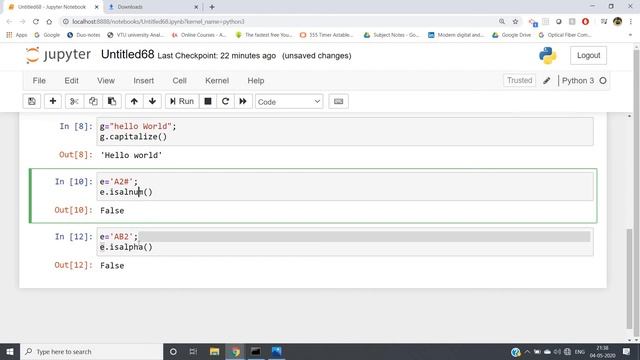Open the Help menu
640x360 pixels.
click(x=256, y=81)
